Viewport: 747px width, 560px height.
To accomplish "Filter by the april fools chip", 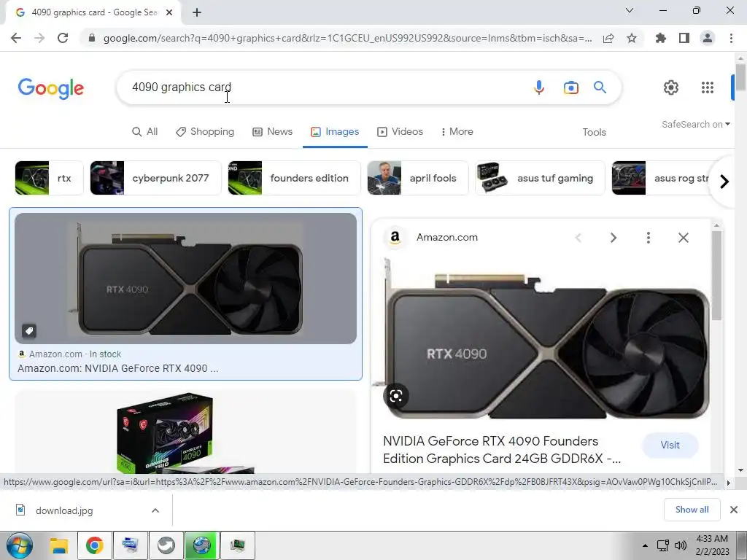I will pyautogui.click(x=418, y=178).
